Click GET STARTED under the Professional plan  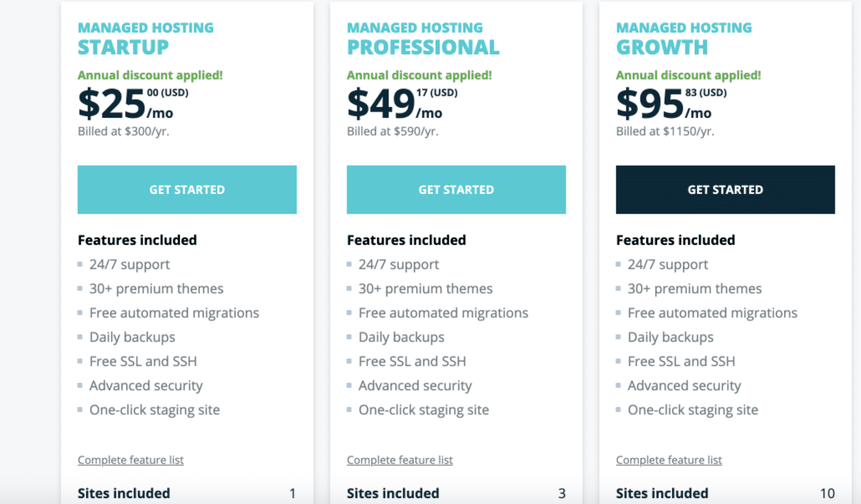pyautogui.click(x=456, y=189)
